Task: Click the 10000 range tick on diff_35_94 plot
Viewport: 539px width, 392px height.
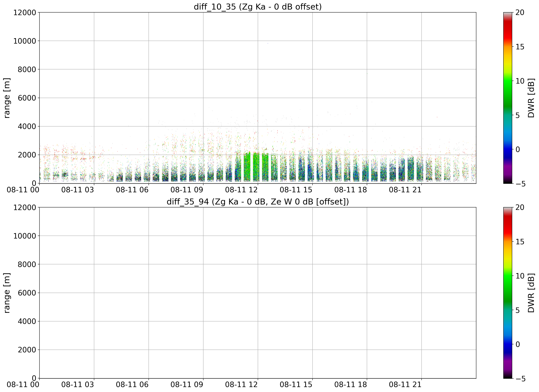Action: (x=25, y=236)
